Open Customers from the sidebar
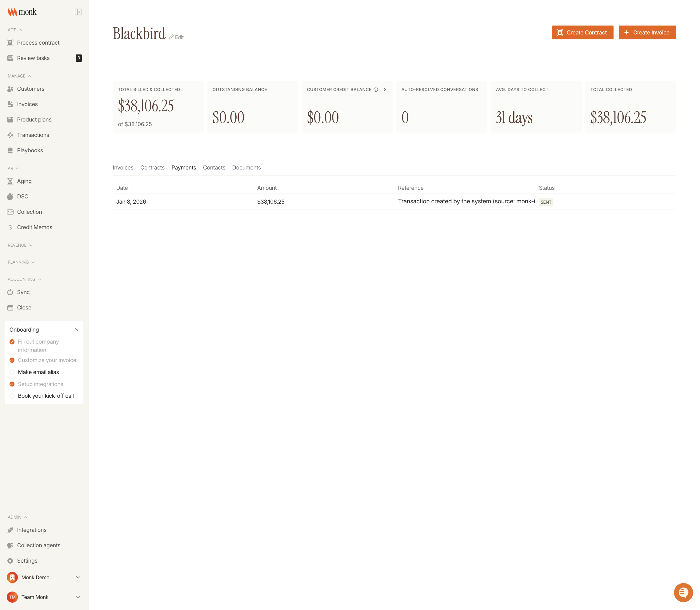The height and width of the screenshot is (610, 700). pyautogui.click(x=31, y=89)
